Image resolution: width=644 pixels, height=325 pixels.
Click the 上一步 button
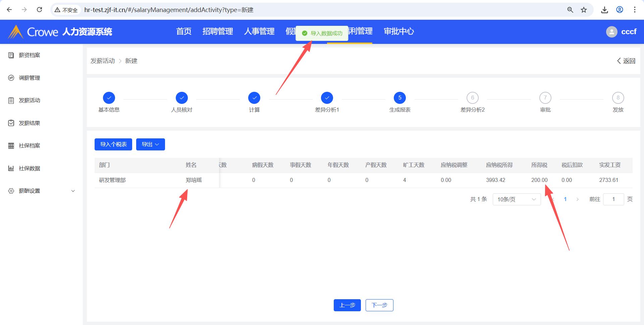(x=347, y=305)
